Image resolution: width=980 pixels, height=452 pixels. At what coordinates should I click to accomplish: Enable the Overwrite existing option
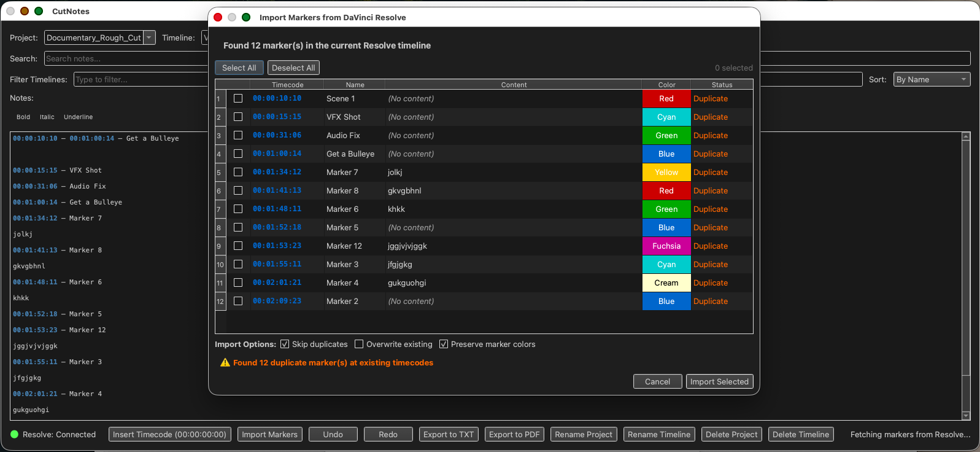[359, 344]
